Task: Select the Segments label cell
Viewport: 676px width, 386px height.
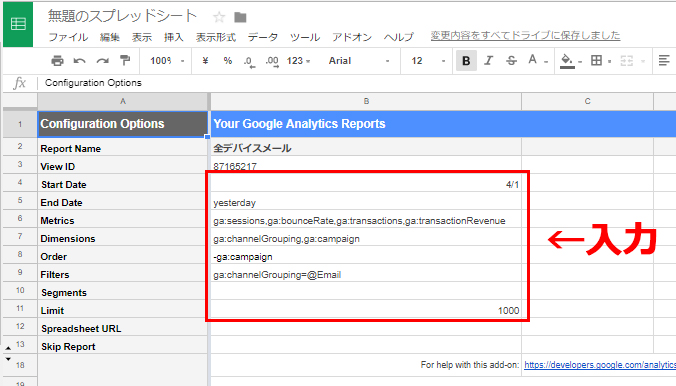Action: point(123,292)
